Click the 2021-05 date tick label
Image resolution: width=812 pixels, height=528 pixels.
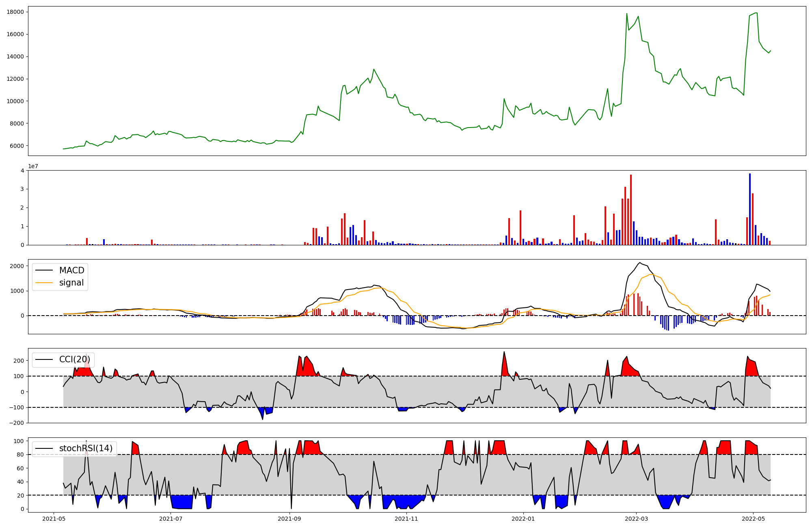coord(54,518)
